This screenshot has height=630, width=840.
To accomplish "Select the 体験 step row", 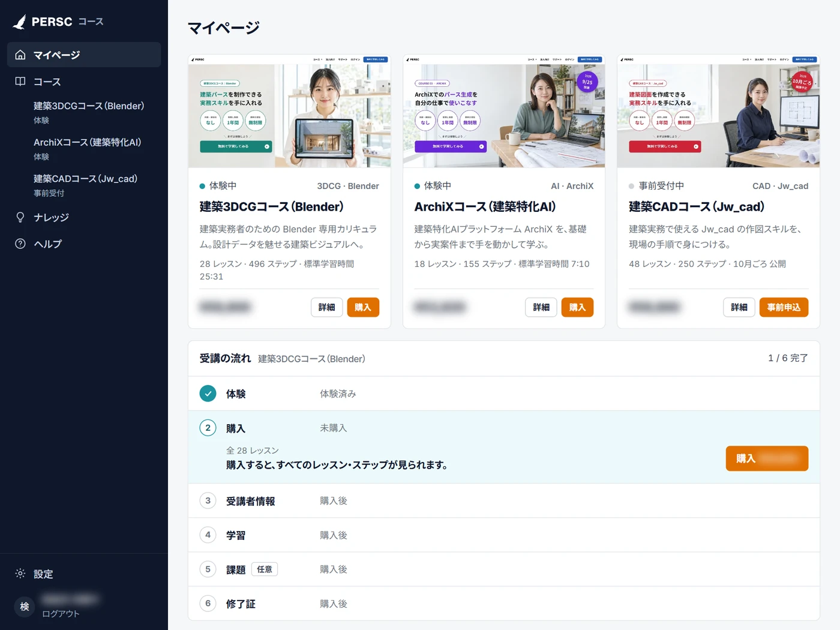I will [x=504, y=394].
